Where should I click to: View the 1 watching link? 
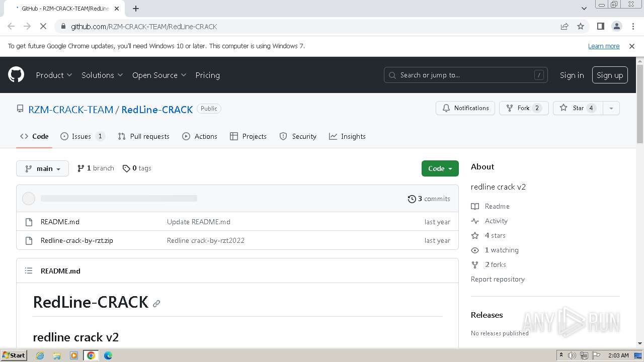click(495, 250)
